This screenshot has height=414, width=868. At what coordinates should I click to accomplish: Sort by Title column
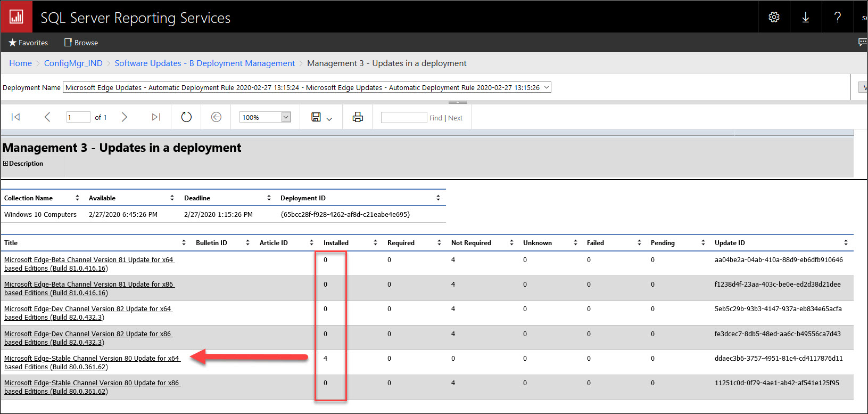(184, 242)
